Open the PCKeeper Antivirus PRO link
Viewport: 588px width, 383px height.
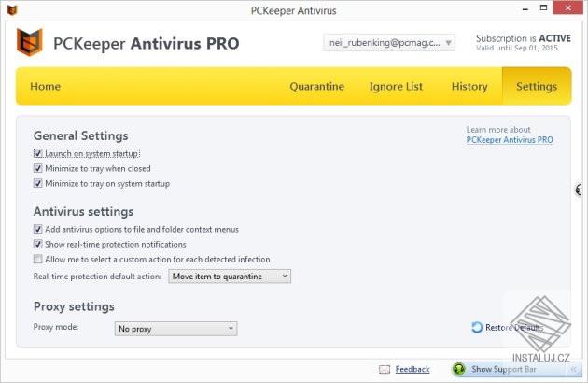pos(510,140)
